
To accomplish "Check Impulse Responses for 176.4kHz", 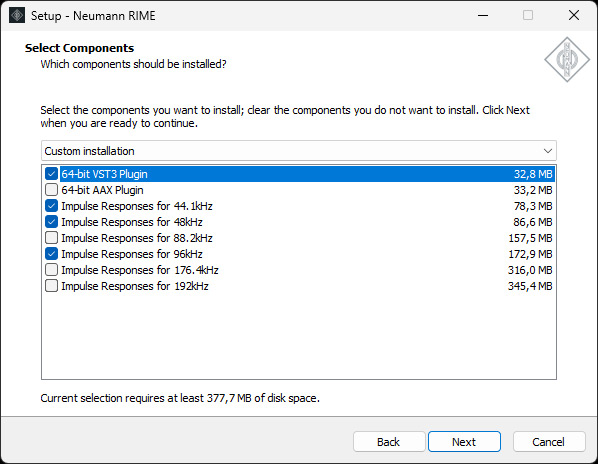I will pos(51,270).
